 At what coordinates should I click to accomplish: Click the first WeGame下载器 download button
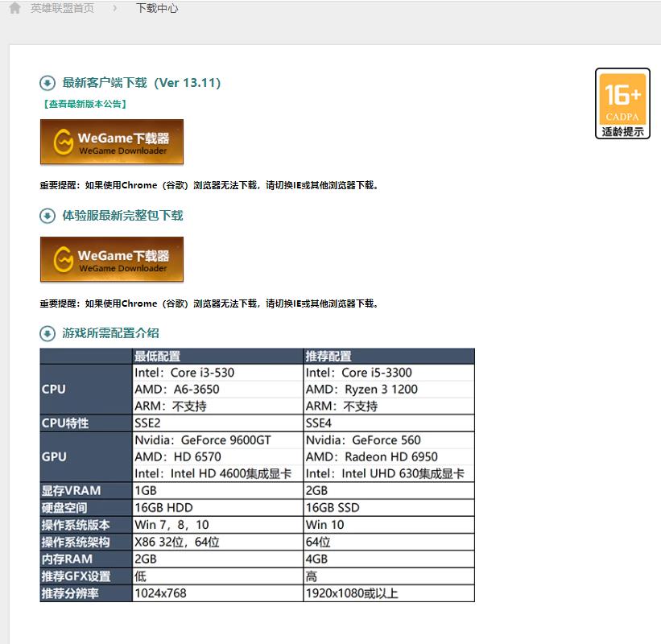(112, 141)
